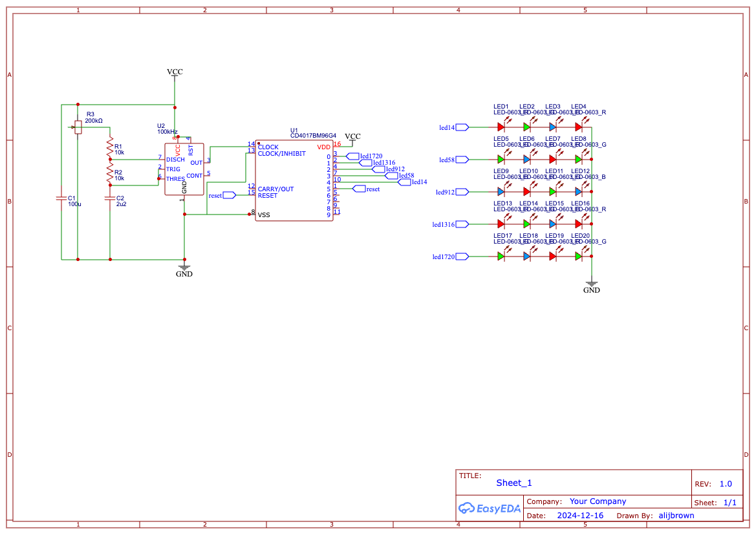Select the LED11 green diode symbol

pyautogui.click(x=553, y=192)
